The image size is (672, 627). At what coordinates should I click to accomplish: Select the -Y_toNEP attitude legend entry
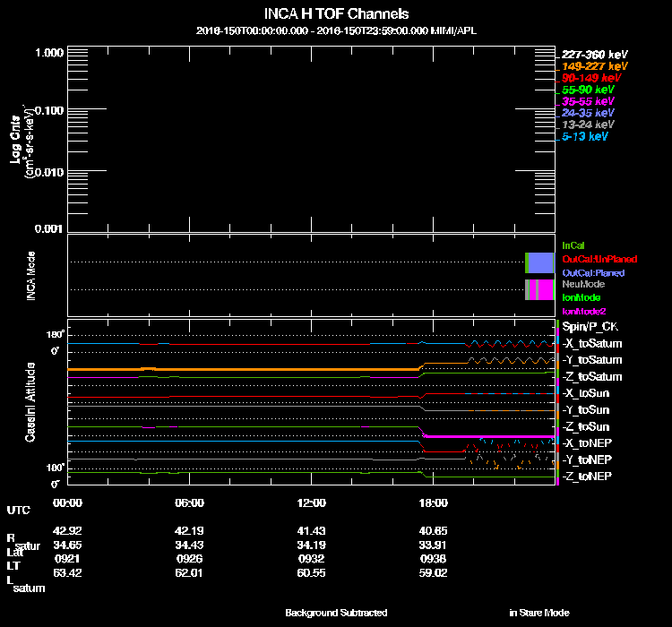click(587, 460)
